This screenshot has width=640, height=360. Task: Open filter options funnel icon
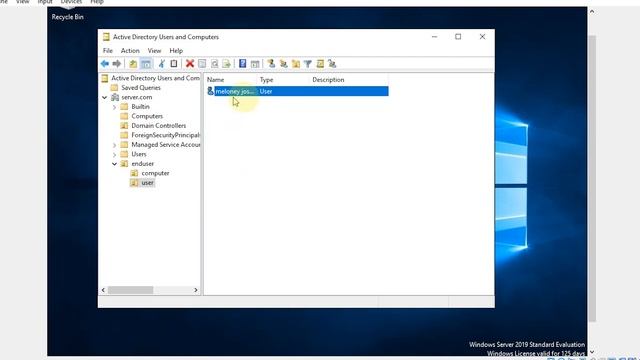308,64
